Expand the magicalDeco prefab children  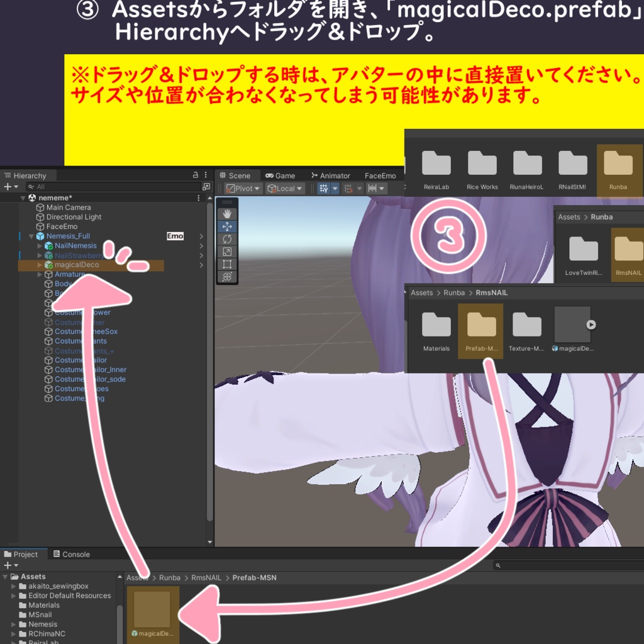click(40, 265)
